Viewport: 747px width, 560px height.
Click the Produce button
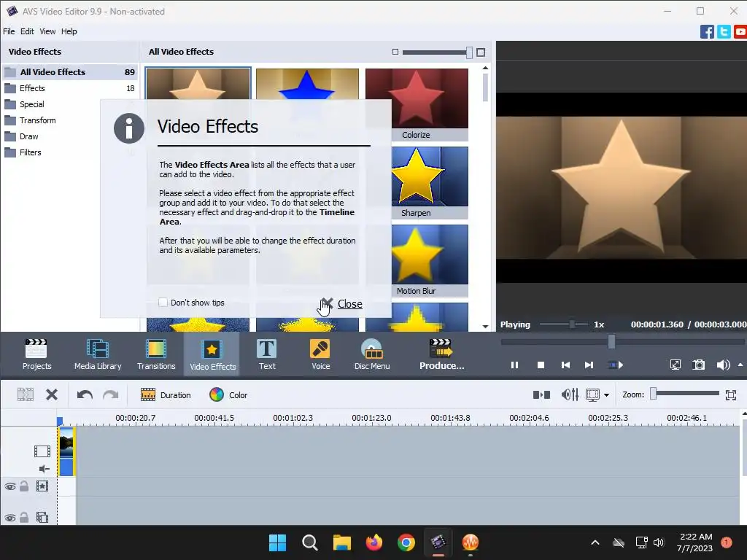[441, 354]
